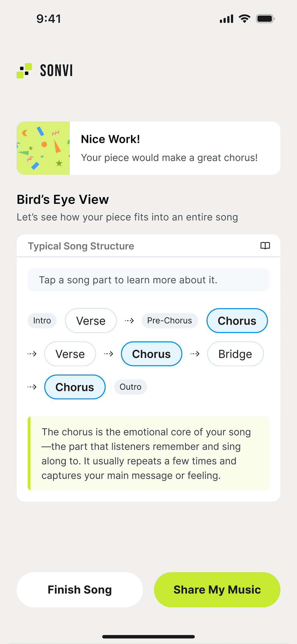The height and width of the screenshot is (644, 297).
Task: Select the Intro song part
Action: tap(42, 321)
